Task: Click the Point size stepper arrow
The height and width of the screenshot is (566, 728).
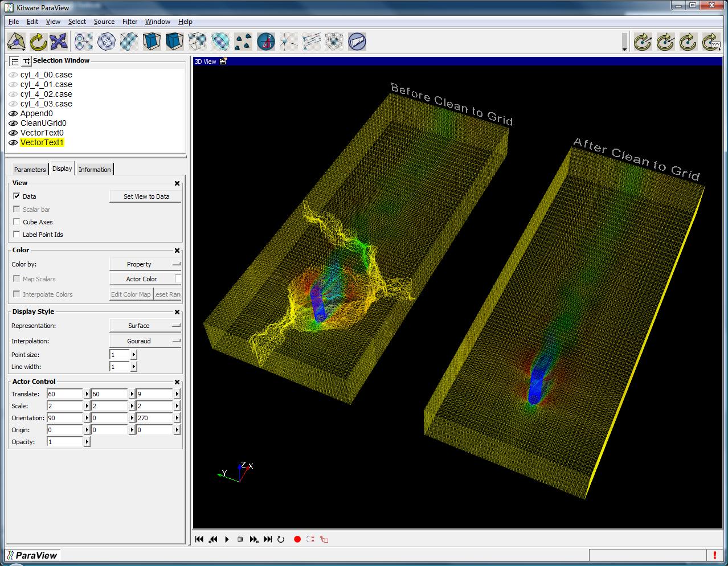Action: tap(134, 355)
